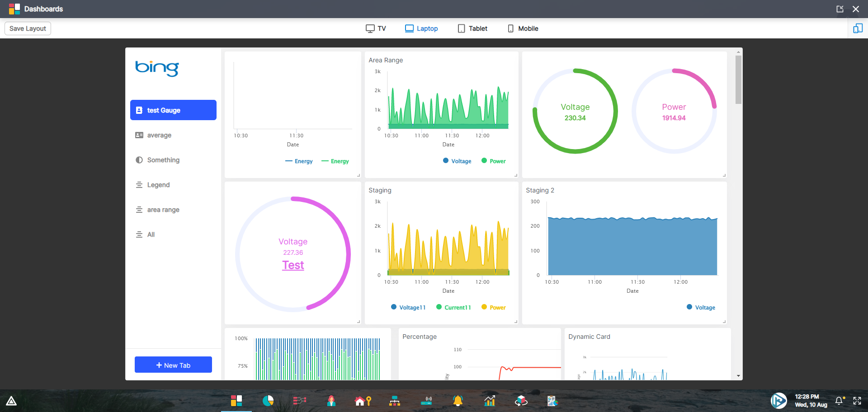Image resolution: width=868 pixels, height=412 pixels.
Task: Open the average dashboard tab
Action: (159, 135)
